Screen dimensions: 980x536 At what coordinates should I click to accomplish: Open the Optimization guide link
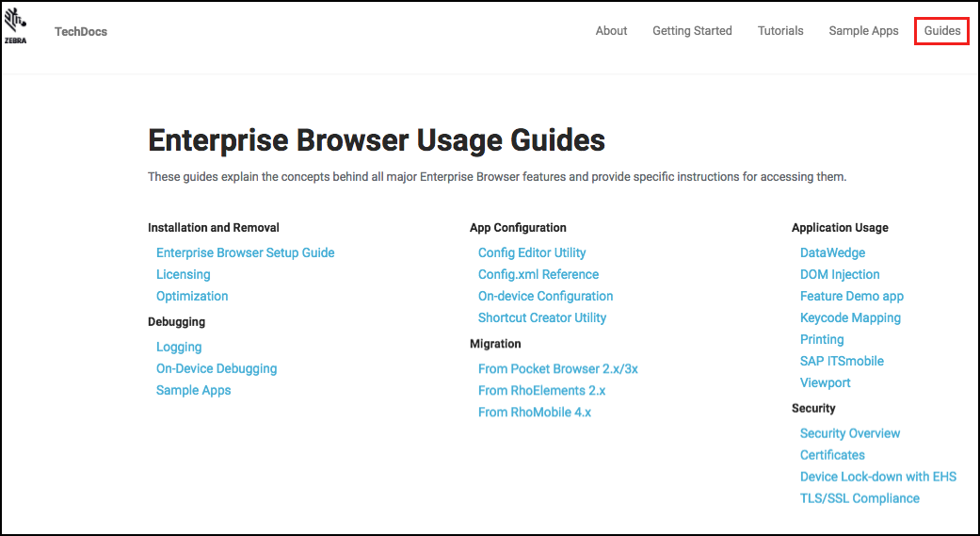point(192,296)
